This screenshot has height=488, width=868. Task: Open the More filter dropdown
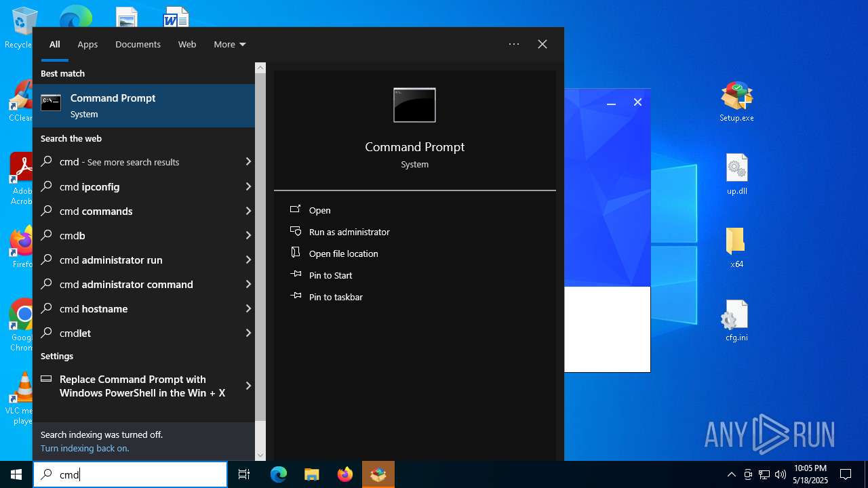pos(230,44)
